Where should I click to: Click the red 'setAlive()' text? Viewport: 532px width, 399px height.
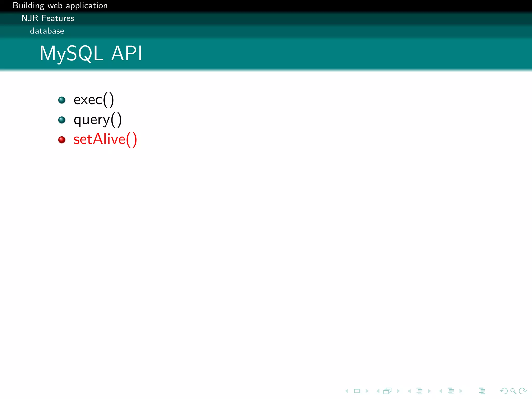(105, 139)
